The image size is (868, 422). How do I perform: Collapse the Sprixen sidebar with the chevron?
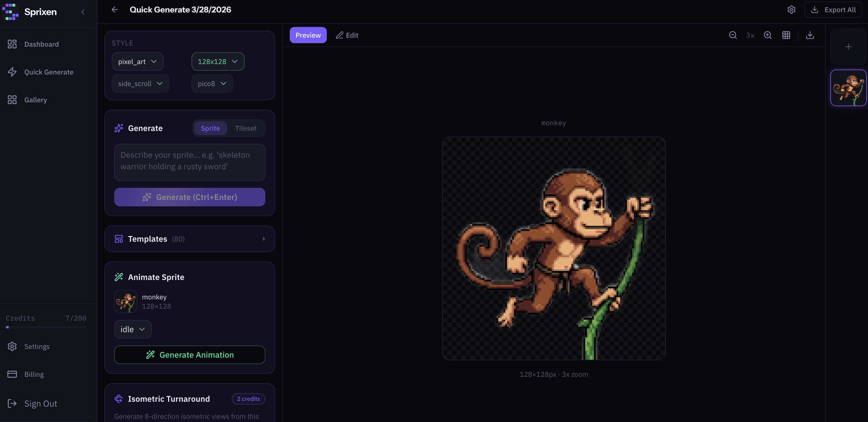[83, 12]
